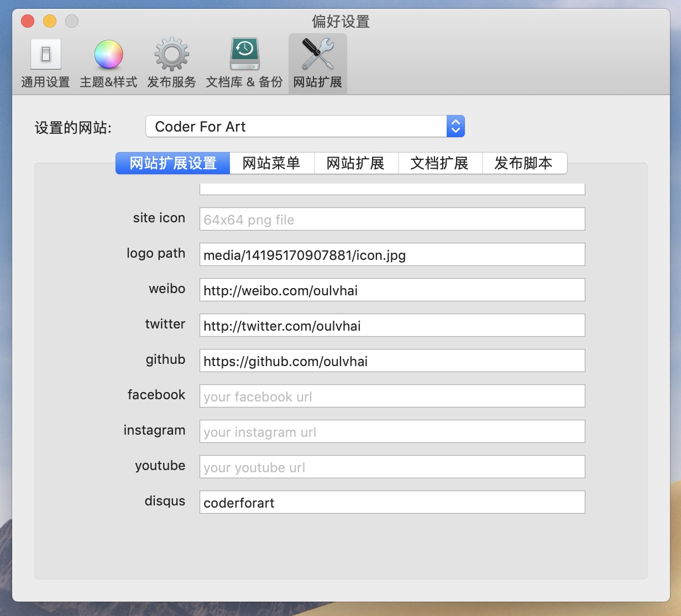Expand the Coder For Art site dropdown
Screen dimensions: 681x616
pos(305,127)
